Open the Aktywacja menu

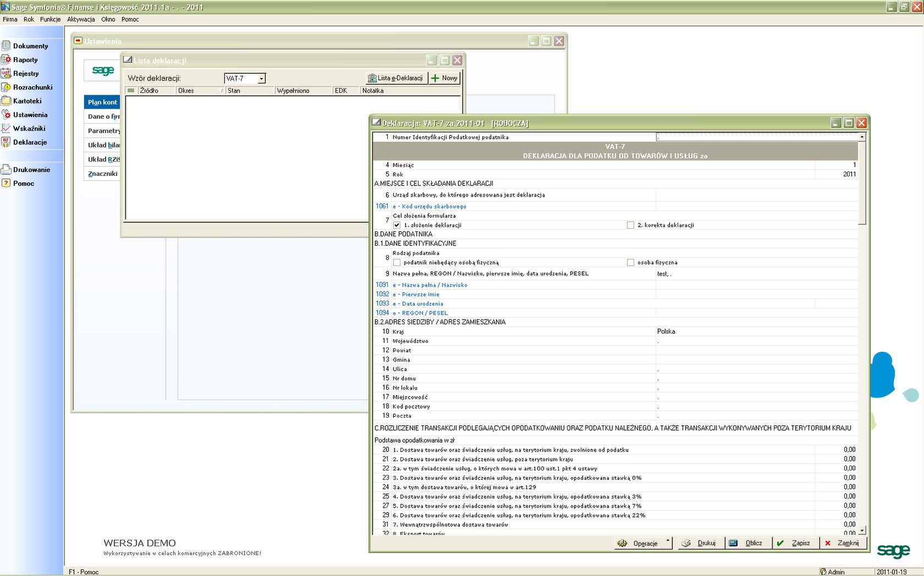pyautogui.click(x=81, y=19)
